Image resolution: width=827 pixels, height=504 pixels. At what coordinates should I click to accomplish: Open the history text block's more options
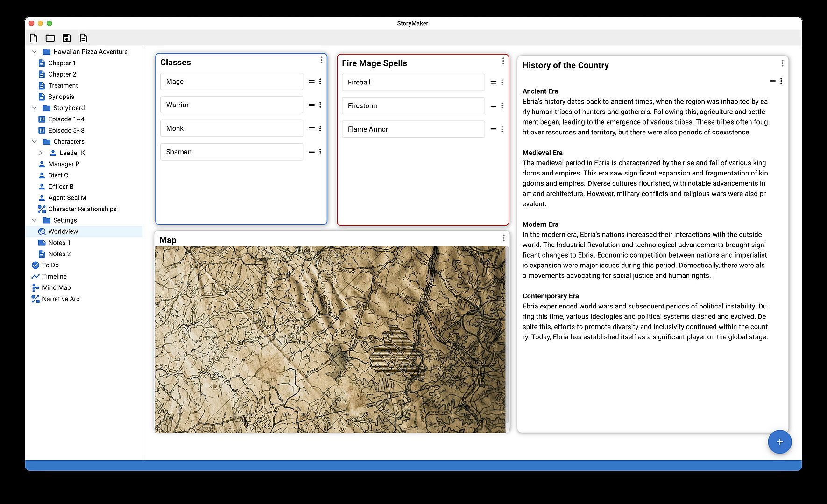(x=781, y=81)
